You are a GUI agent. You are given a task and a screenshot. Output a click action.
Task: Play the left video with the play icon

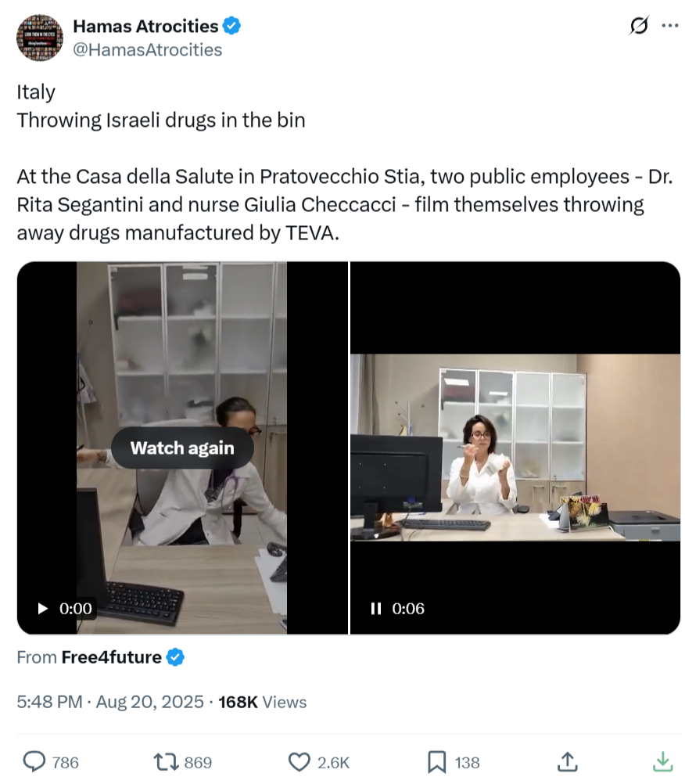[43, 608]
